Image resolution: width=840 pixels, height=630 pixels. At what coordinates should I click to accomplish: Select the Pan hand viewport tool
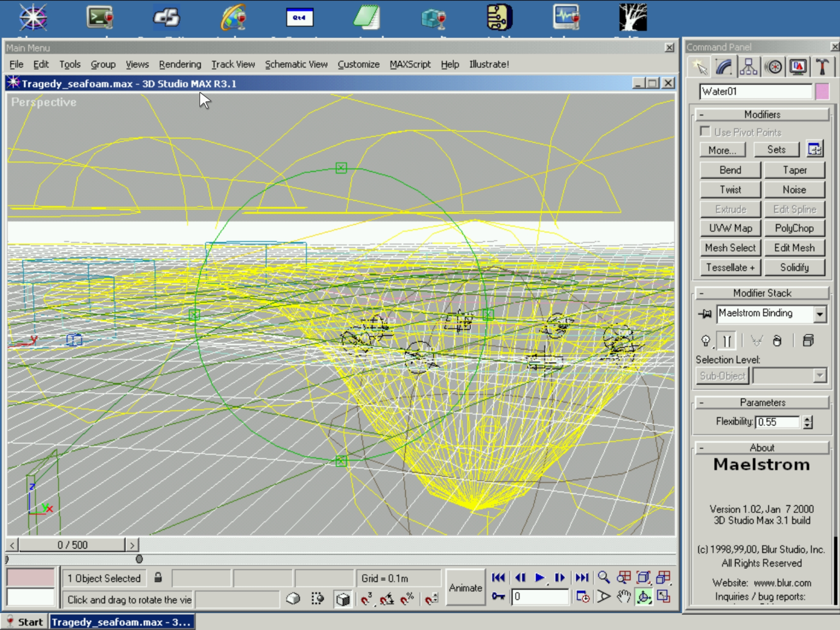pyautogui.click(x=623, y=597)
